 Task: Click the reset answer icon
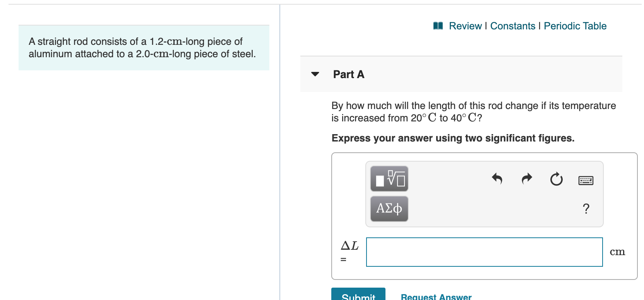tap(556, 179)
